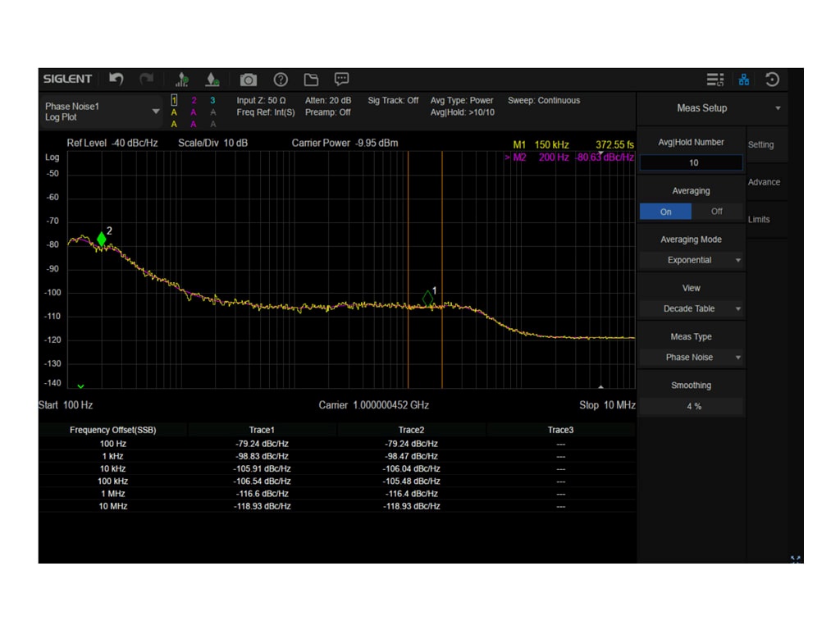Open Averaging Mode Exponential dropdown

691,260
